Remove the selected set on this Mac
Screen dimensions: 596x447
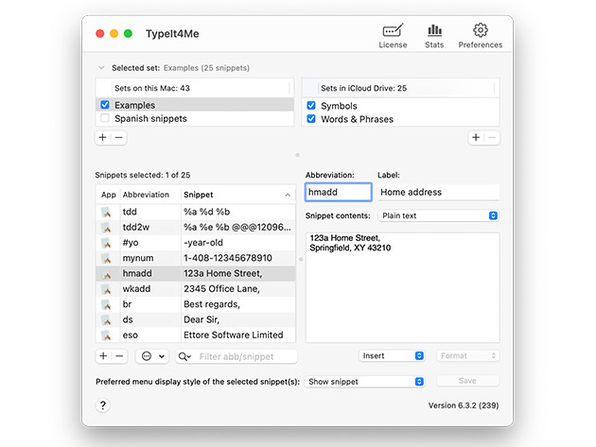[119, 137]
